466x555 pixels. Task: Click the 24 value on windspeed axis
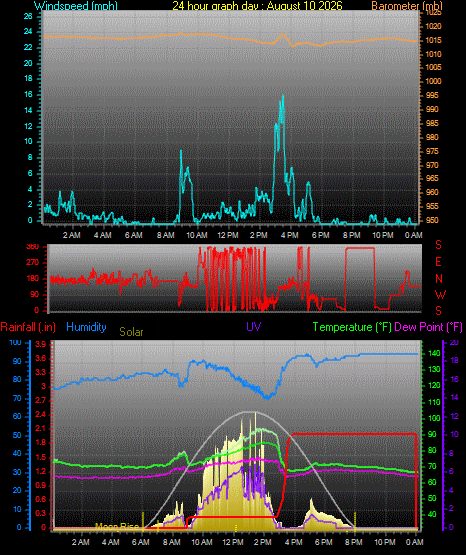point(28,32)
